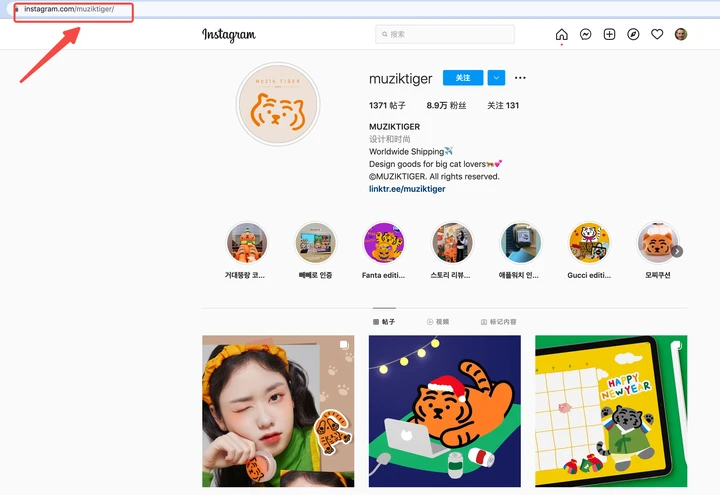The height and width of the screenshot is (495, 720).
Task: Open the linktr.ee/muziktiger link
Action: pyautogui.click(x=407, y=189)
